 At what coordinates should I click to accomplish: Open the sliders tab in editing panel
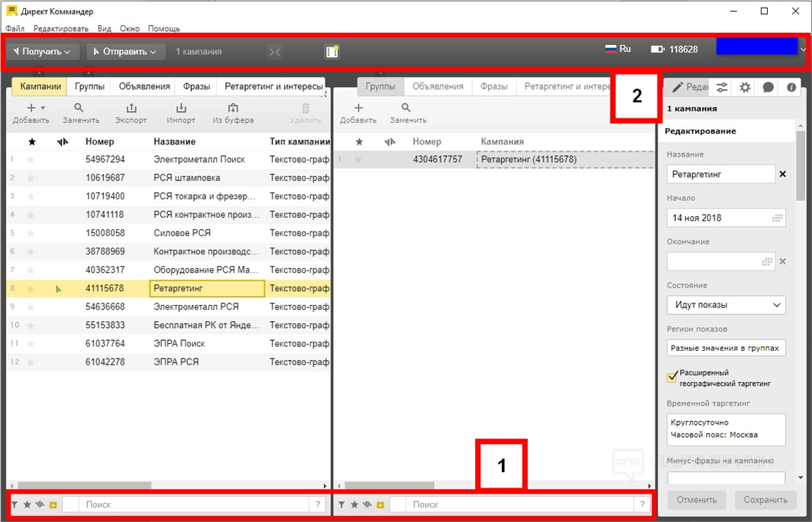point(721,87)
